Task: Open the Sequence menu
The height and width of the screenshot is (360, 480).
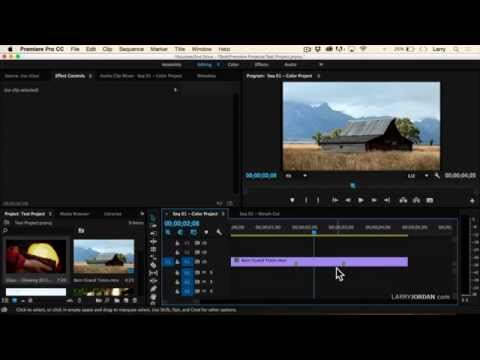Action: coord(131,49)
